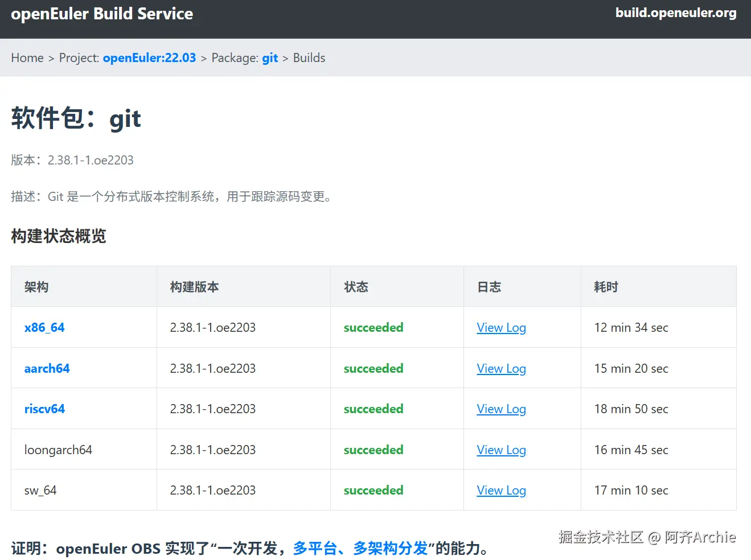Click the 18 min 50 sec duration

(631, 409)
